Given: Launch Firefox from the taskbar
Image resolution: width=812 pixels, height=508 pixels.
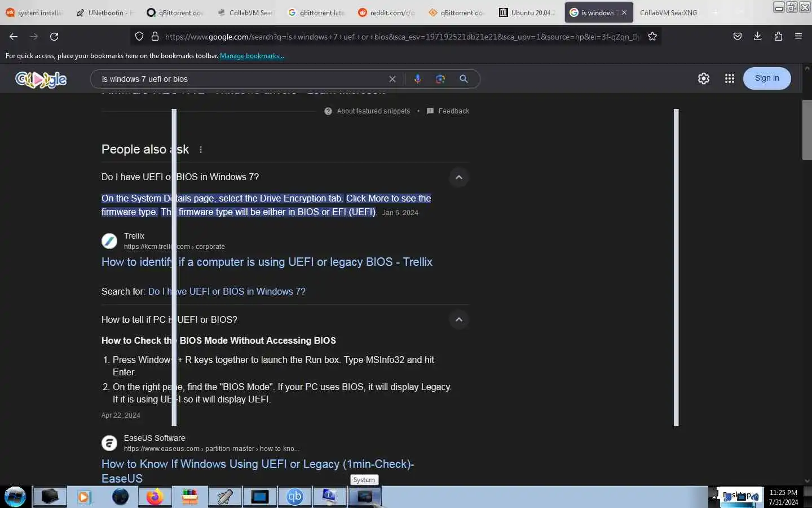Looking at the screenshot, I should point(155,497).
